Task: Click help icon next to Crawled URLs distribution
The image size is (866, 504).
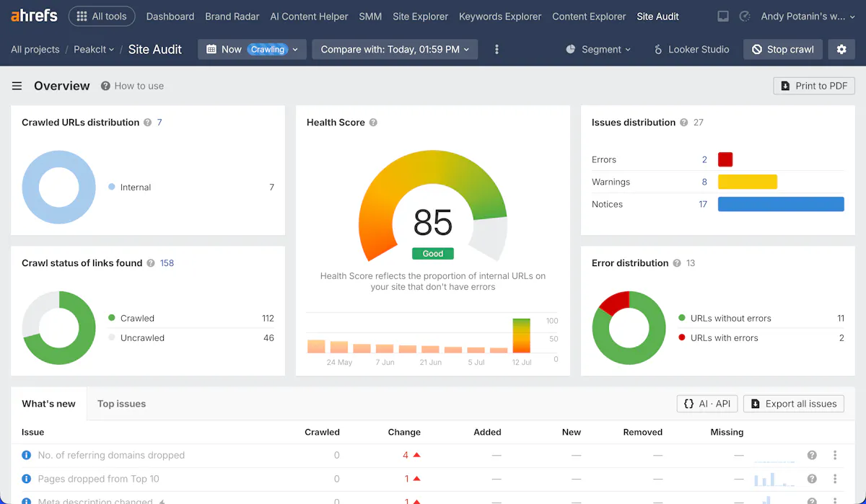Action: point(147,123)
